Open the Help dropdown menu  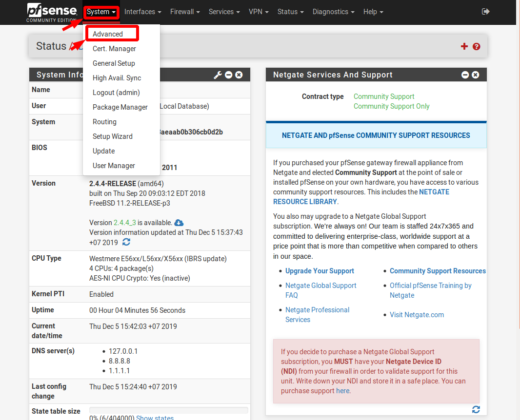(x=373, y=12)
